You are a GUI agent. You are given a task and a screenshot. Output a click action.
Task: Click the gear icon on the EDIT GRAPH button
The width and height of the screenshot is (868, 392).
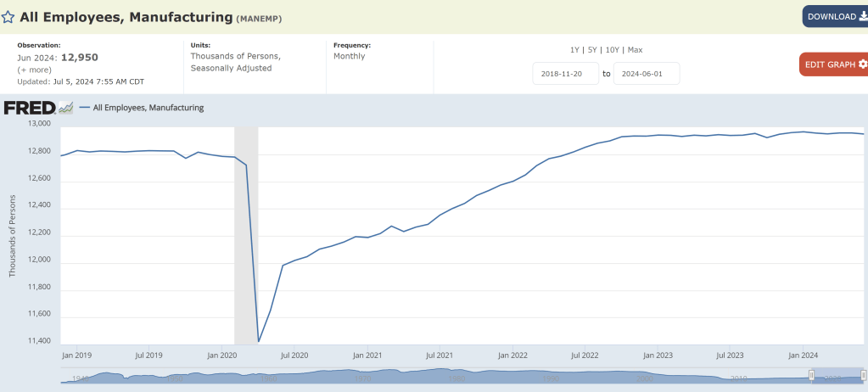point(863,64)
